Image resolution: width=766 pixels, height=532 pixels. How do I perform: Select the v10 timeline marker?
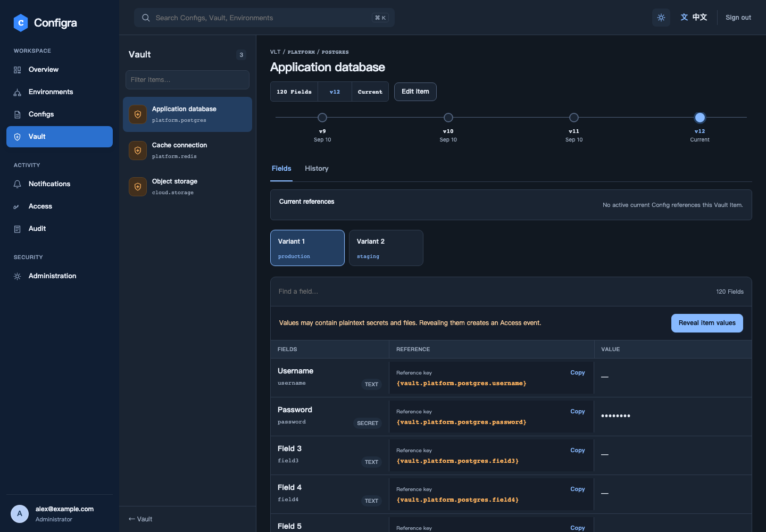pos(448,118)
